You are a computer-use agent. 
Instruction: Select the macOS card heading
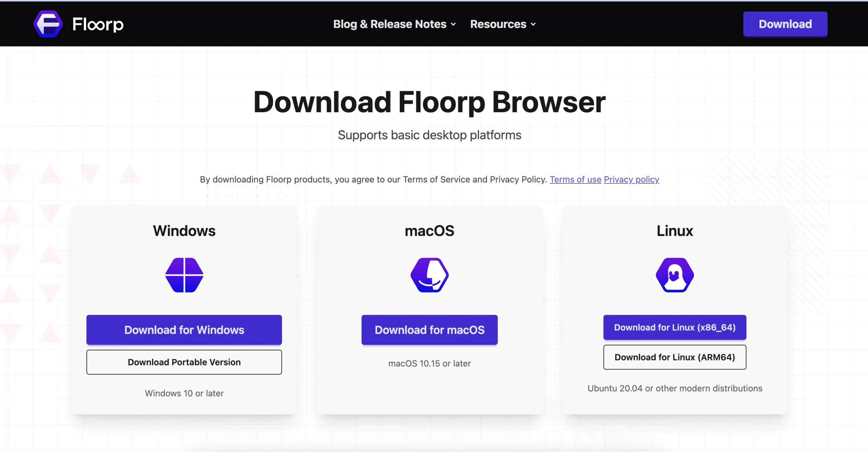click(430, 231)
